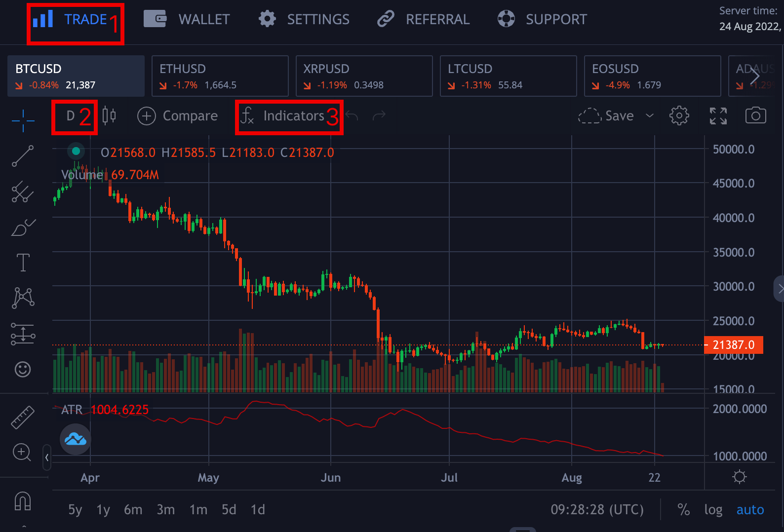Viewport: 784px width, 532px height.
Task: Take a chart snapshot with camera icon
Action: click(755, 116)
